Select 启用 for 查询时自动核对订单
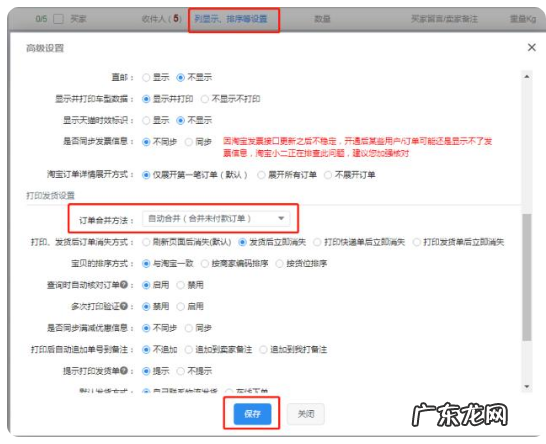This screenshot has width=546, height=444. tap(146, 285)
